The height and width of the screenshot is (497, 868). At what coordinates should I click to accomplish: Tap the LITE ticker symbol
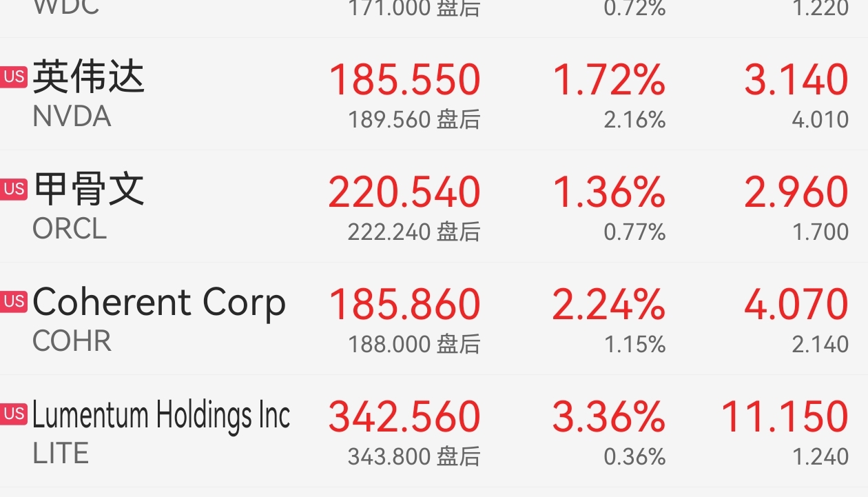click(61, 454)
